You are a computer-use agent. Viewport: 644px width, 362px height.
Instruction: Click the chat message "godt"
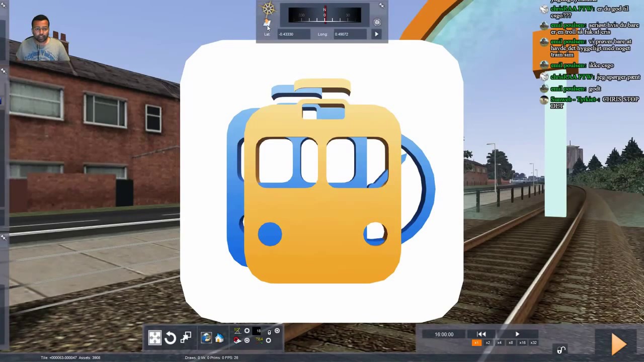point(595,88)
